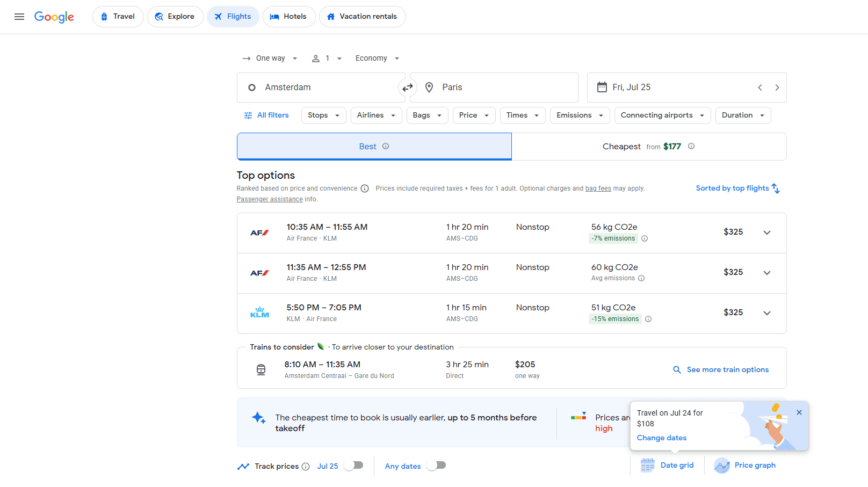Click the Air France logo of 11:35 AM flight
The height and width of the screenshot is (487, 868).
259,273
